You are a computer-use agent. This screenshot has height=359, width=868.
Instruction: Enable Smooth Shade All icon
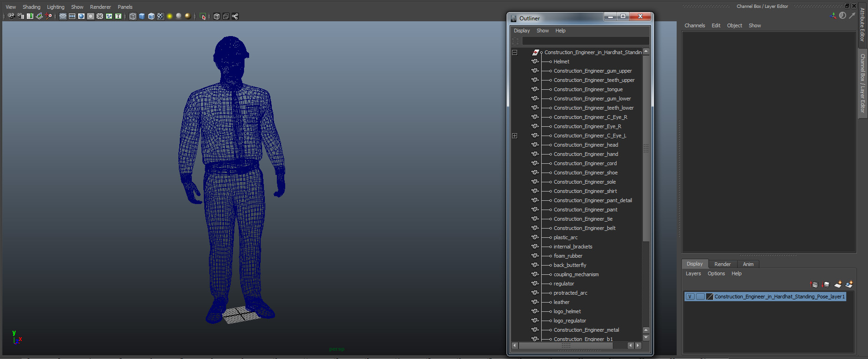tap(142, 16)
